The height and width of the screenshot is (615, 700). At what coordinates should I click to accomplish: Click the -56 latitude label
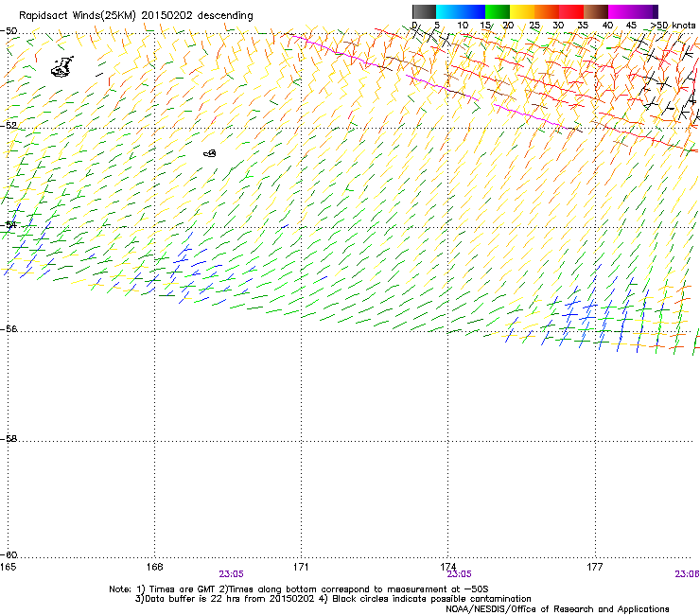[x=9, y=329]
